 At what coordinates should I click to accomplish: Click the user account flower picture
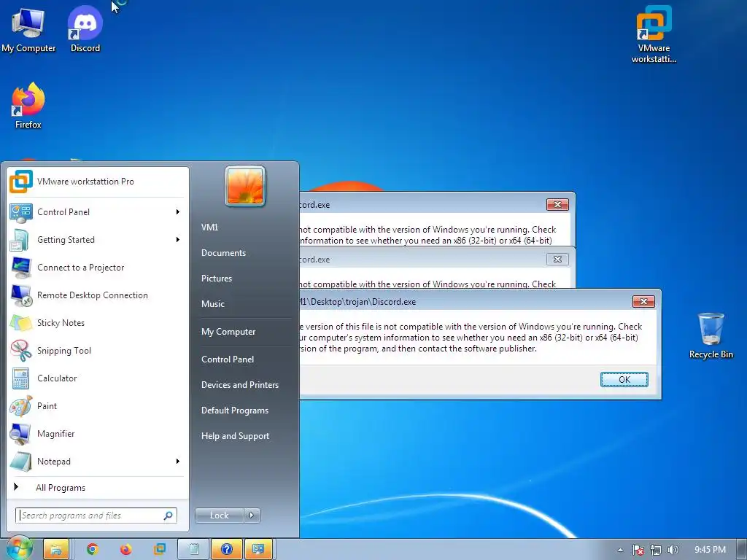point(245,186)
